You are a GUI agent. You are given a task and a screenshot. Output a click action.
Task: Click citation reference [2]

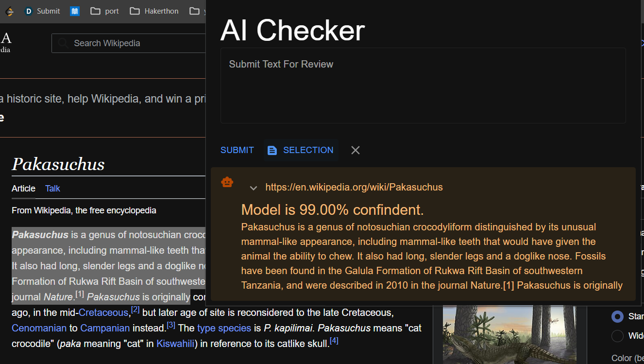[x=135, y=310]
